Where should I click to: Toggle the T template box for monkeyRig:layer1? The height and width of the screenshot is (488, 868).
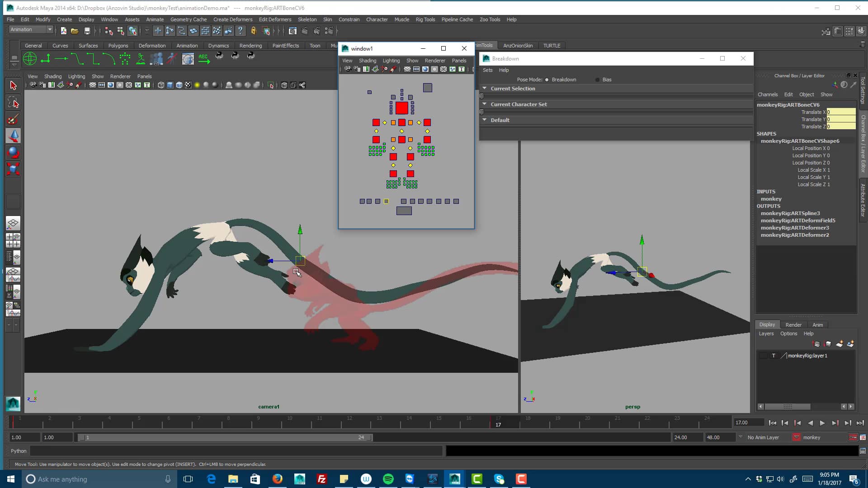[774, 356]
